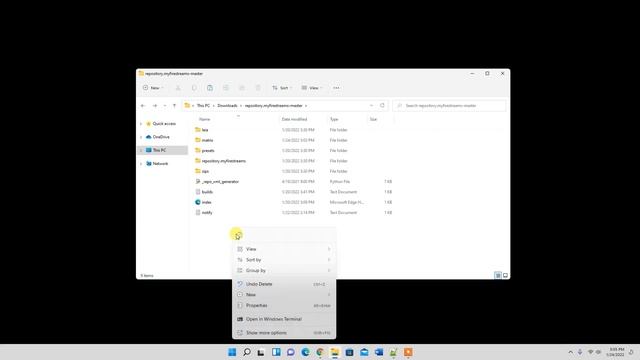Viewport: 640px width, 360px height.
Task: Choose Show more options
Action: pos(284,333)
